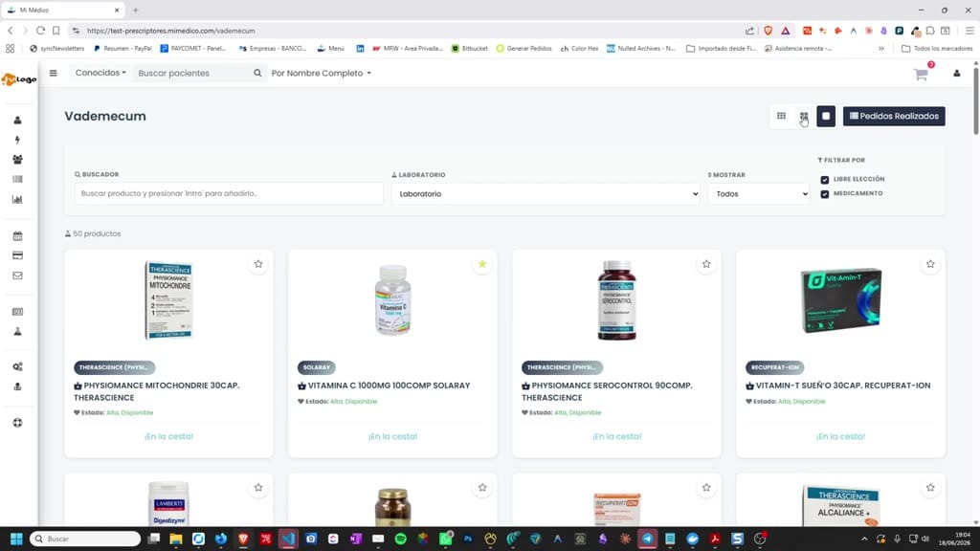Viewport: 980px width, 551px height.
Task: Focus the product Buscador input
Action: [x=229, y=193]
